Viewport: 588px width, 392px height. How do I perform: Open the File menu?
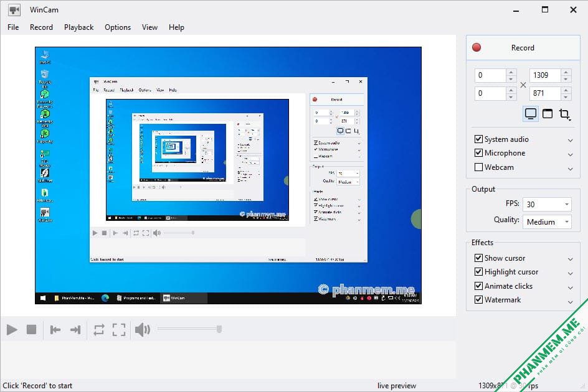(13, 27)
